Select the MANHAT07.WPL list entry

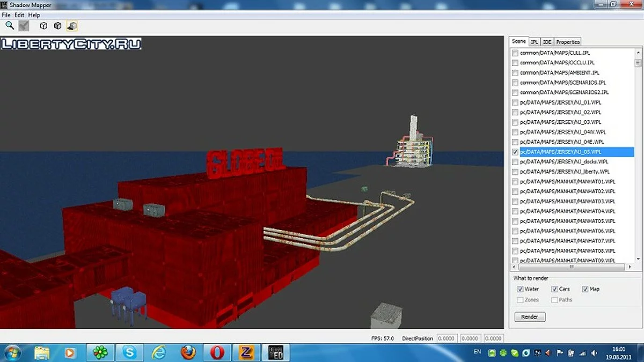568,241
